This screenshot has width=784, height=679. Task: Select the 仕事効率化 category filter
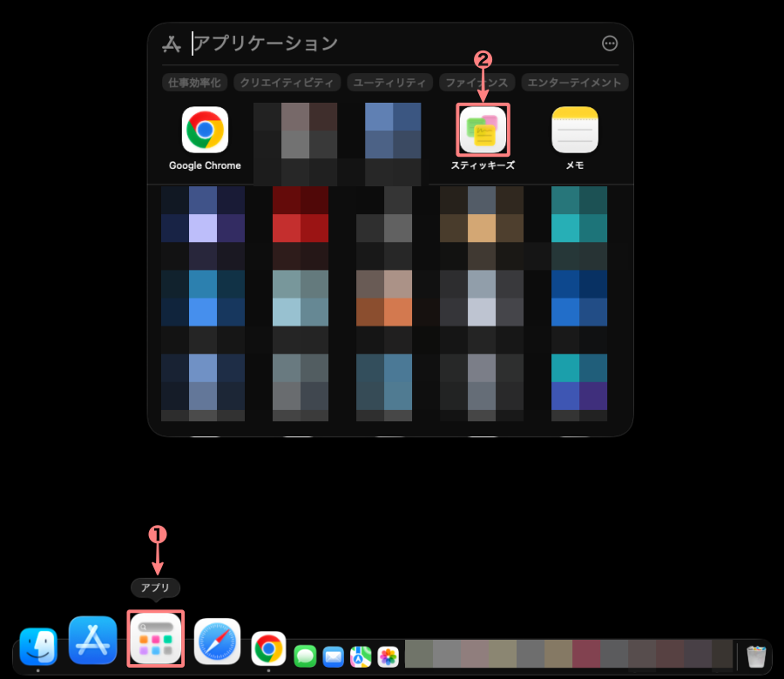(195, 83)
